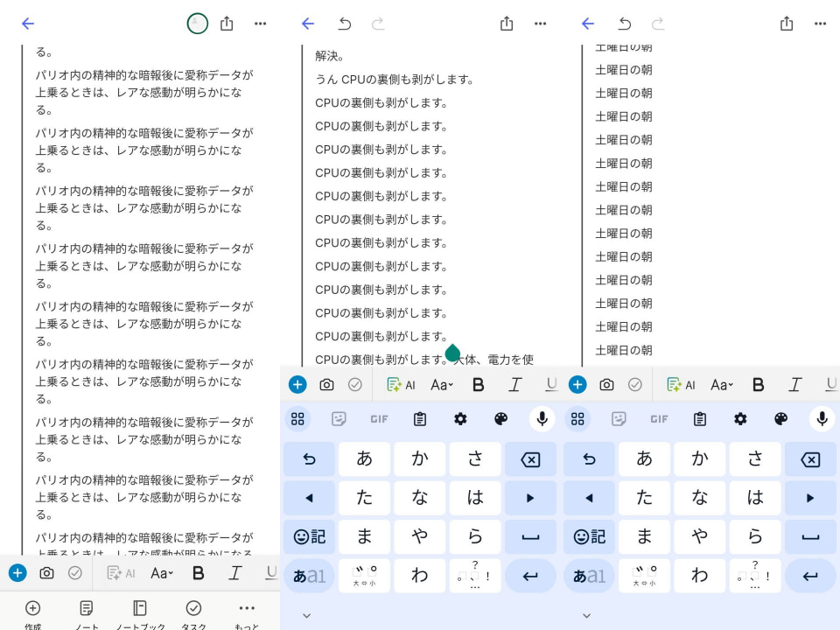Insert a task checkmark from the left screen toolbar

click(75, 573)
